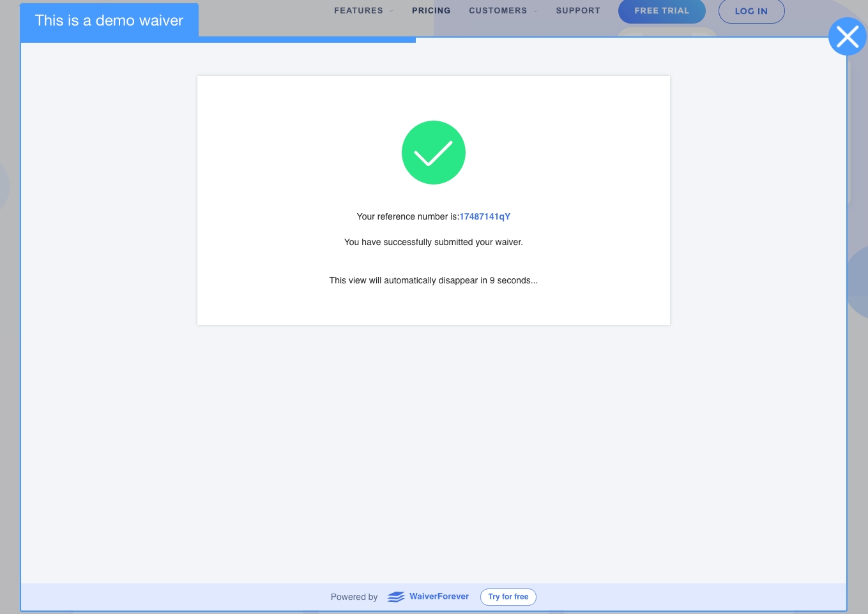Open the Customers menu item
This screenshot has width=868, height=614.
click(498, 11)
